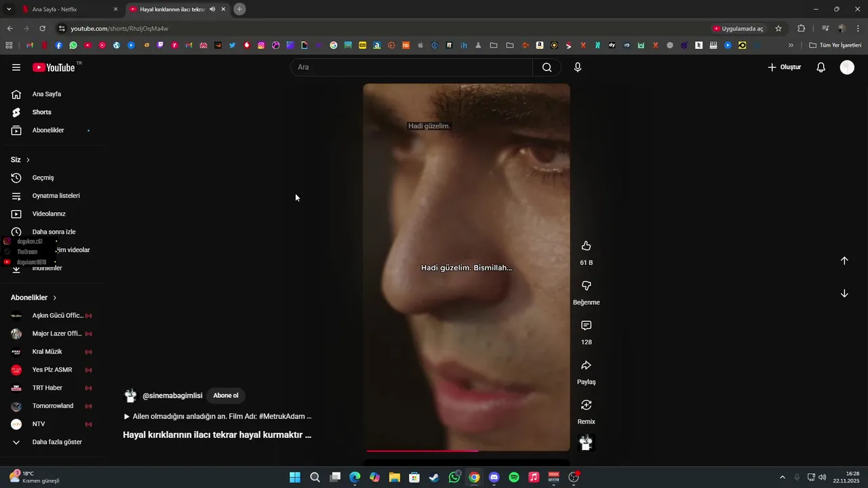This screenshot has height=488, width=868.
Task: Click the search magnifier button
Action: click(547, 67)
